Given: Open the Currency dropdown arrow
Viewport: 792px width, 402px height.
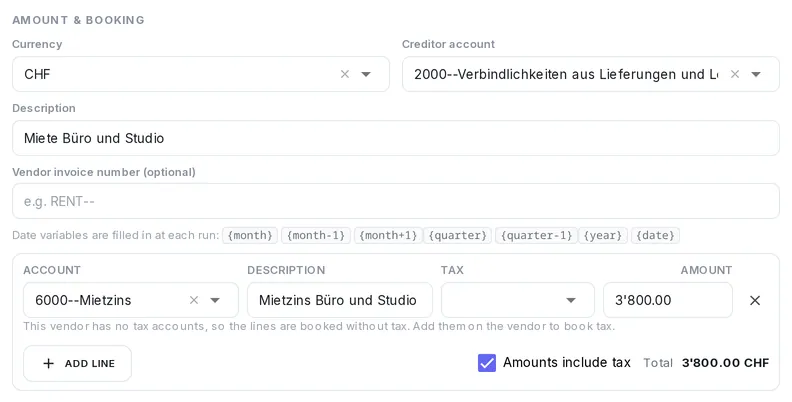Looking at the screenshot, I should point(366,74).
